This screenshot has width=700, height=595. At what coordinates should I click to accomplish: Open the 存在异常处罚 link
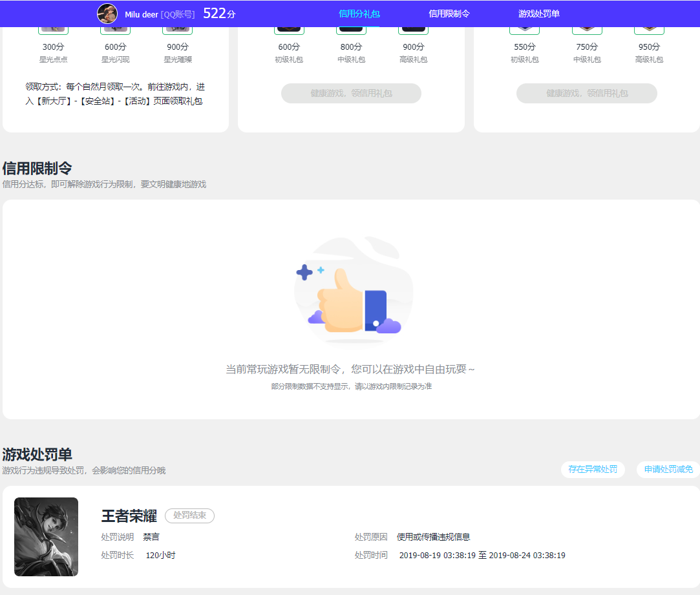[593, 470]
